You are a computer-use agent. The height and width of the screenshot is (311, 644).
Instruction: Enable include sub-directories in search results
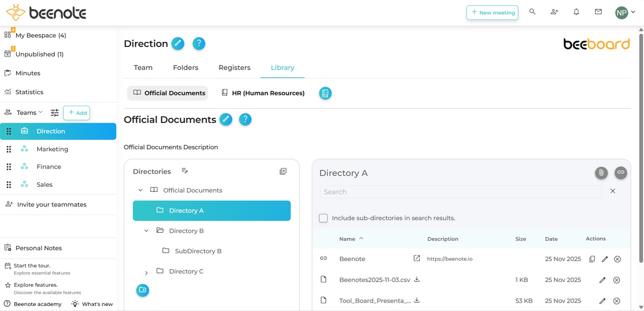pos(323,218)
